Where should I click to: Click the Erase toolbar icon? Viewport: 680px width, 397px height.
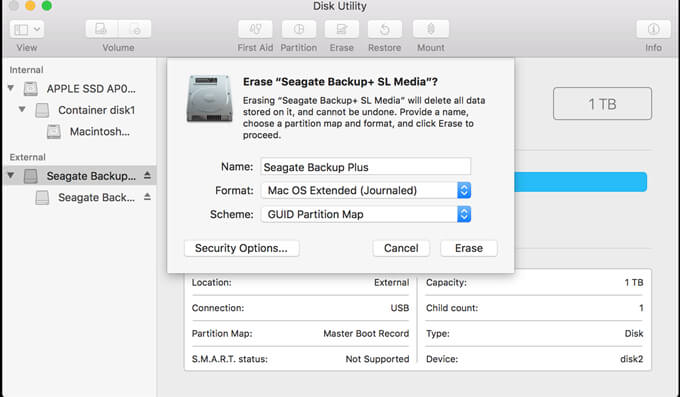[342, 29]
